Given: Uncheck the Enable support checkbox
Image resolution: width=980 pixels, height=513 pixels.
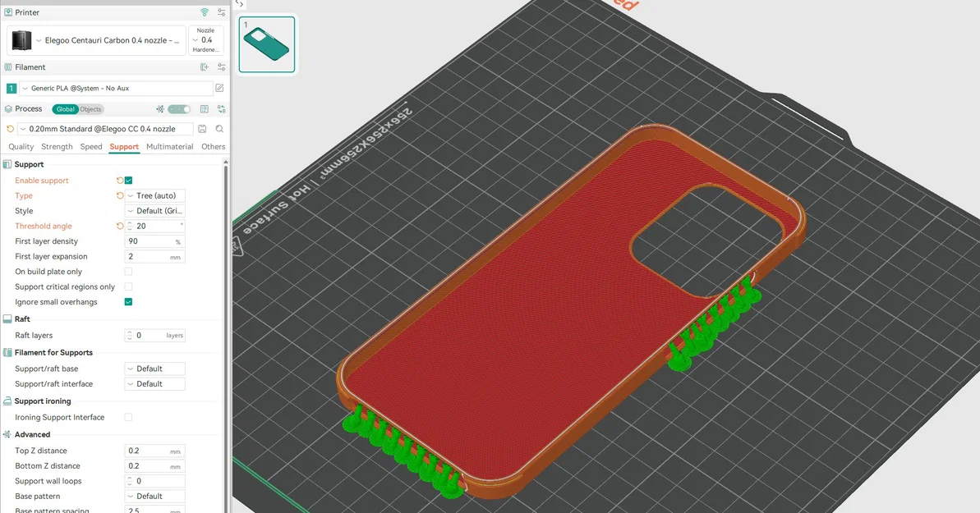Looking at the screenshot, I should [128, 181].
